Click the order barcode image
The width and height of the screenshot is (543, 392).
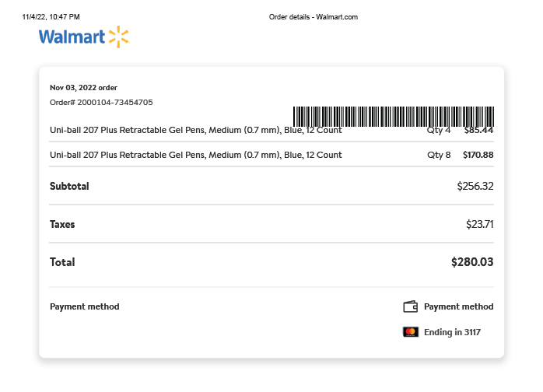pyautogui.click(x=394, y=117)
